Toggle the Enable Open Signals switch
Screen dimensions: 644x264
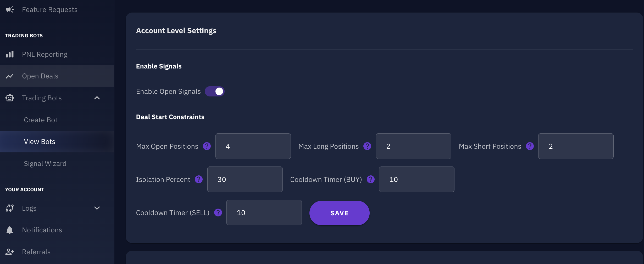215,91
